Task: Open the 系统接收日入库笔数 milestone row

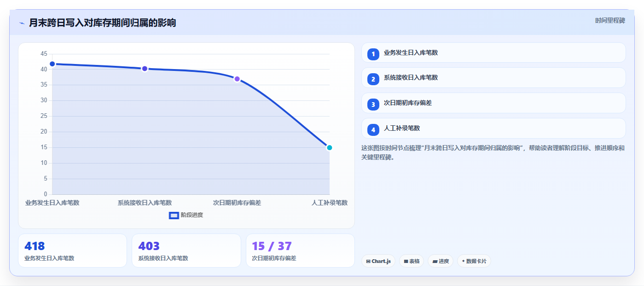Action: coord(493,78)
